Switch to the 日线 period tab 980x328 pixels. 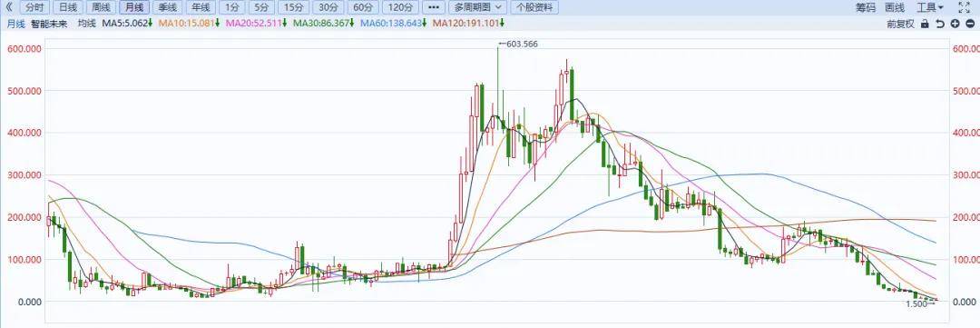click(x=65, y=7)
